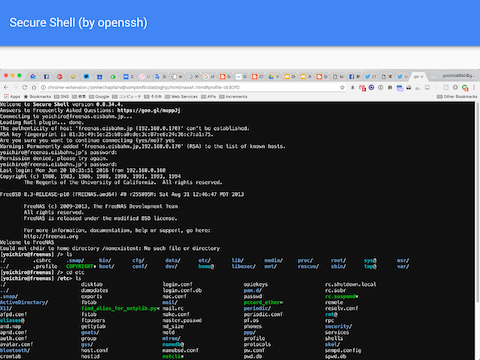This screenshot has height=360, width=480.
Task: Switch to the green circle icon tab
Action: tap(113, 77)
